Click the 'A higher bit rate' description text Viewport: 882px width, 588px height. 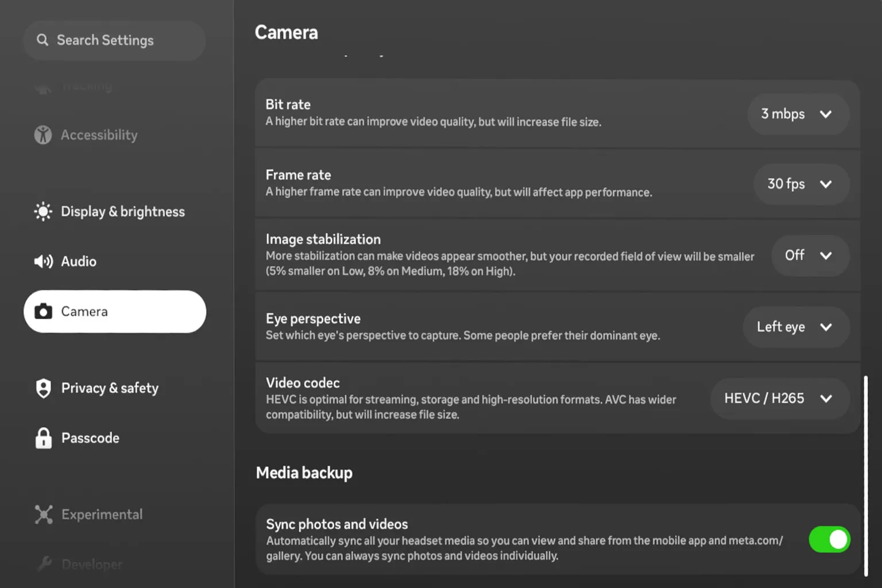433,122
